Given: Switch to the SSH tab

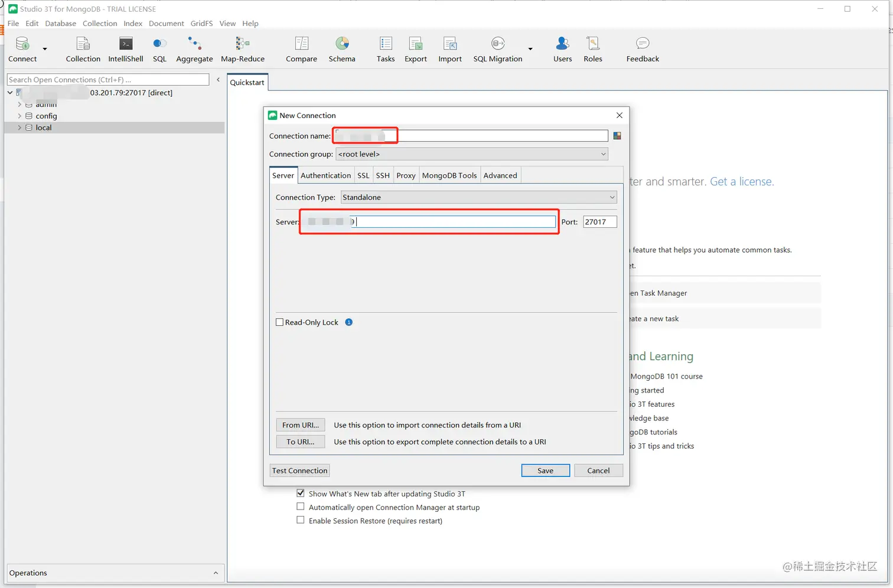Looking at the screenshot, I should pos(383,175).
